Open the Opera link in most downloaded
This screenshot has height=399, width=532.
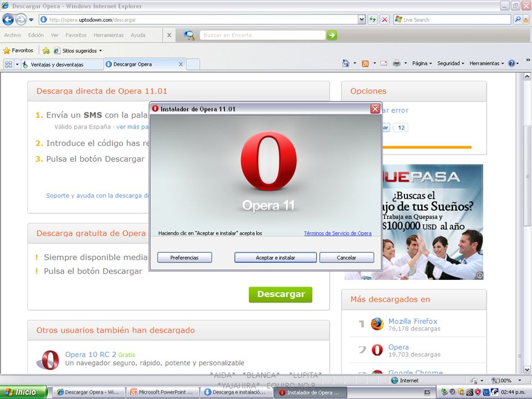click(398, 347)
